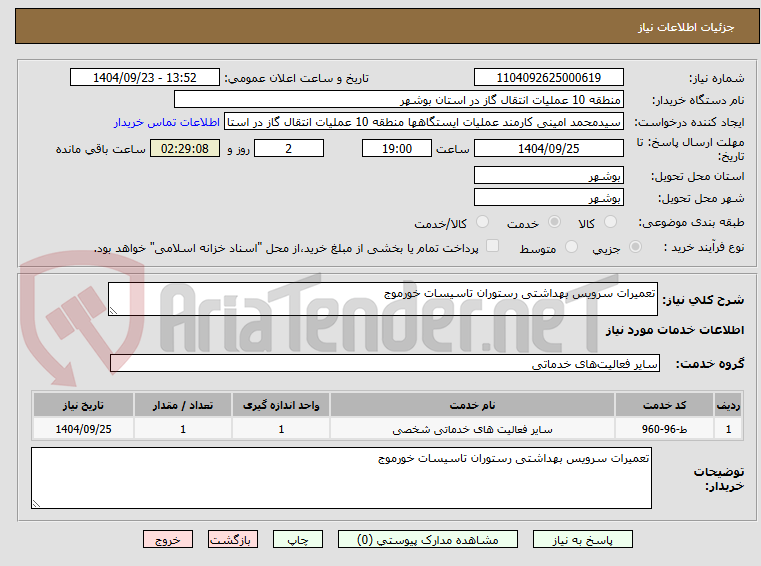Click the طبقه بندی موضوعی label

(x=691, y=223)
